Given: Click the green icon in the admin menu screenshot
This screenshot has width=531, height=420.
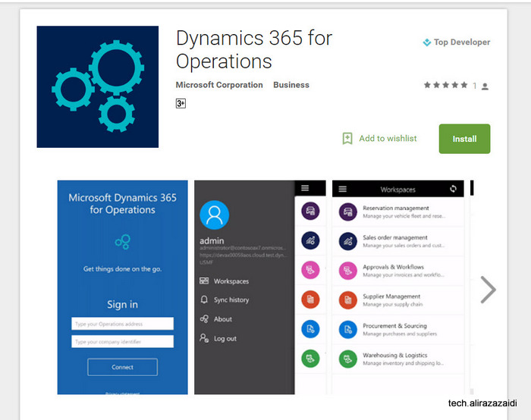Looking at the screenshot, I should pos(310,358).
